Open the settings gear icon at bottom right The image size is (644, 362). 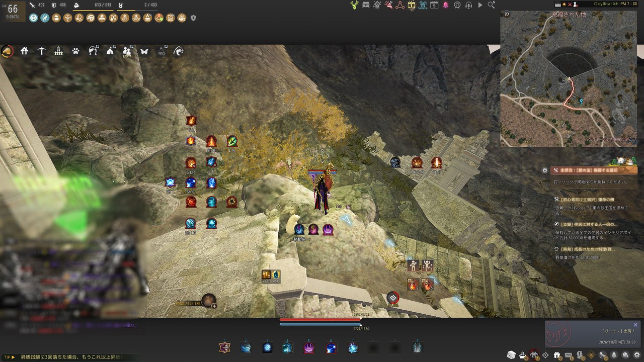click(x=637, y=355)
